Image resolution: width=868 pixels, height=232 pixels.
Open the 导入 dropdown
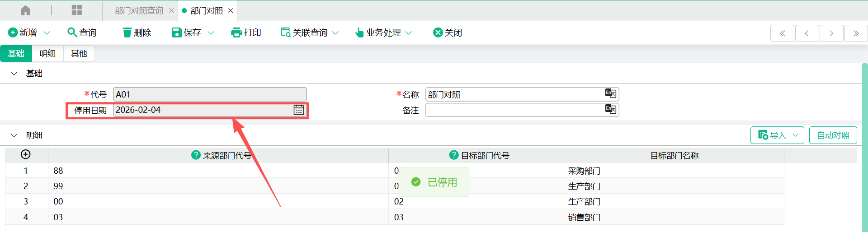pyautogui.click(x=777, y=135)
